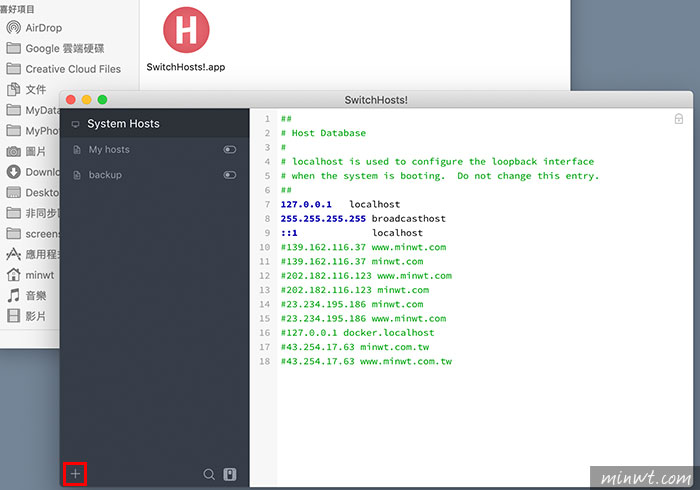Select the My hosts entry
The image size is (700, 490).
pos(154,149)
